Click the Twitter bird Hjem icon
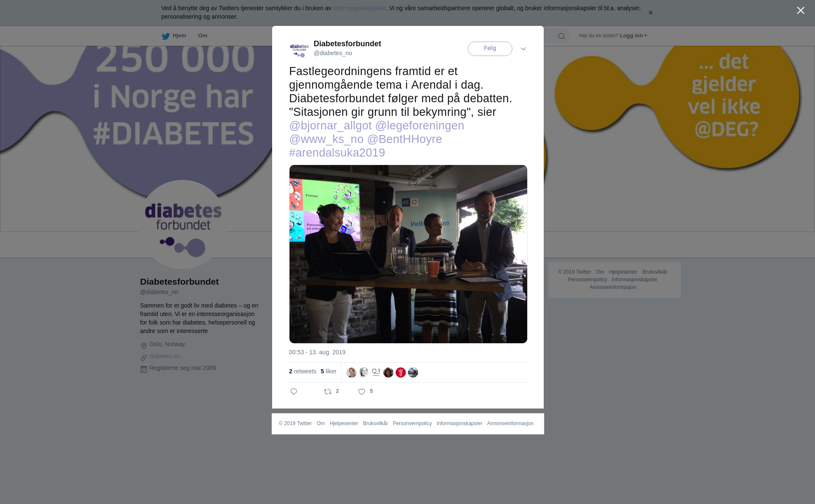815x504 pixels. point(166,36)
